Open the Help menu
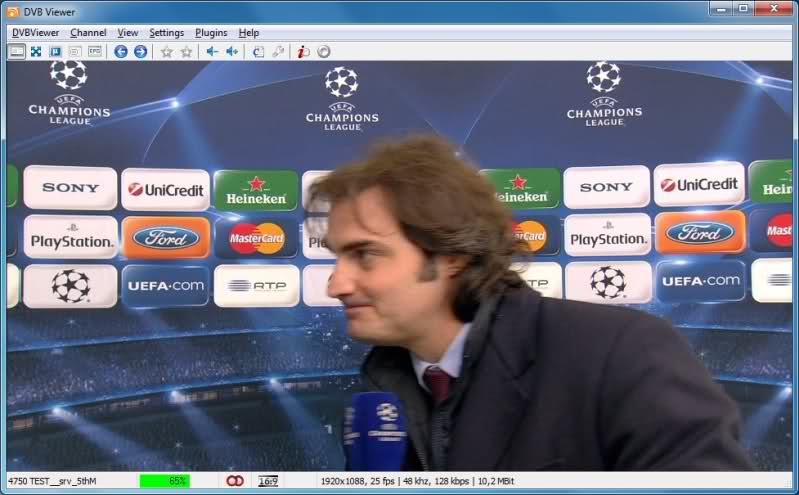 249,33
